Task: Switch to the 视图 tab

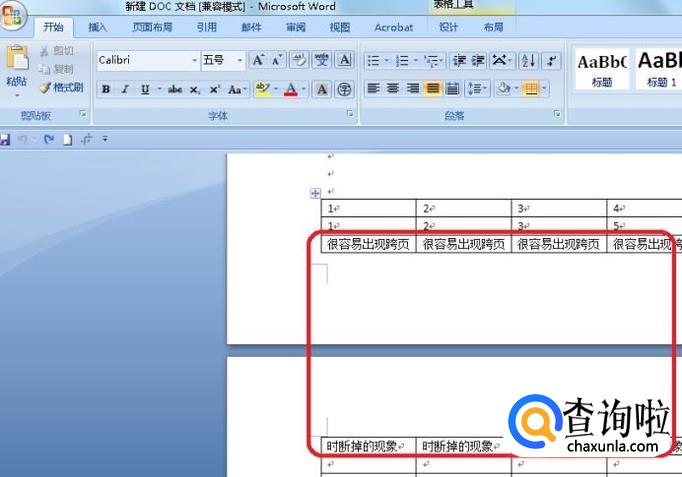Action: (340, 27)
